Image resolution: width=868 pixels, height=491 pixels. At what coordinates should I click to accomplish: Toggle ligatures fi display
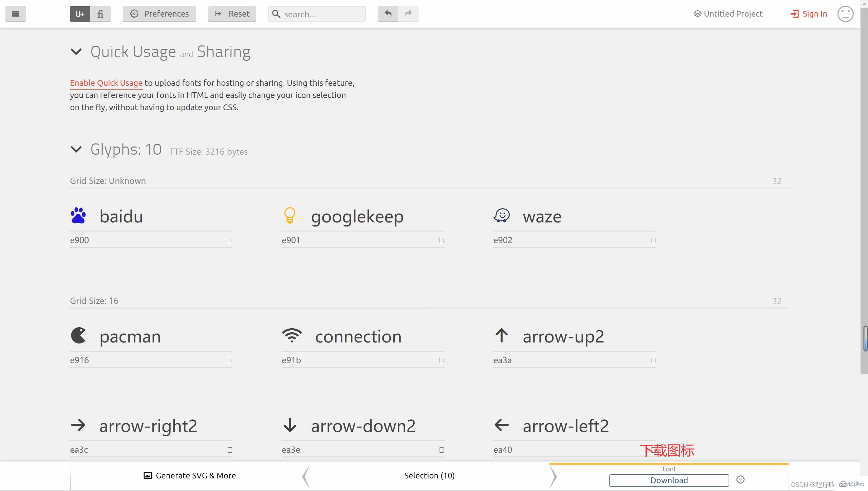tap(100, 14)
